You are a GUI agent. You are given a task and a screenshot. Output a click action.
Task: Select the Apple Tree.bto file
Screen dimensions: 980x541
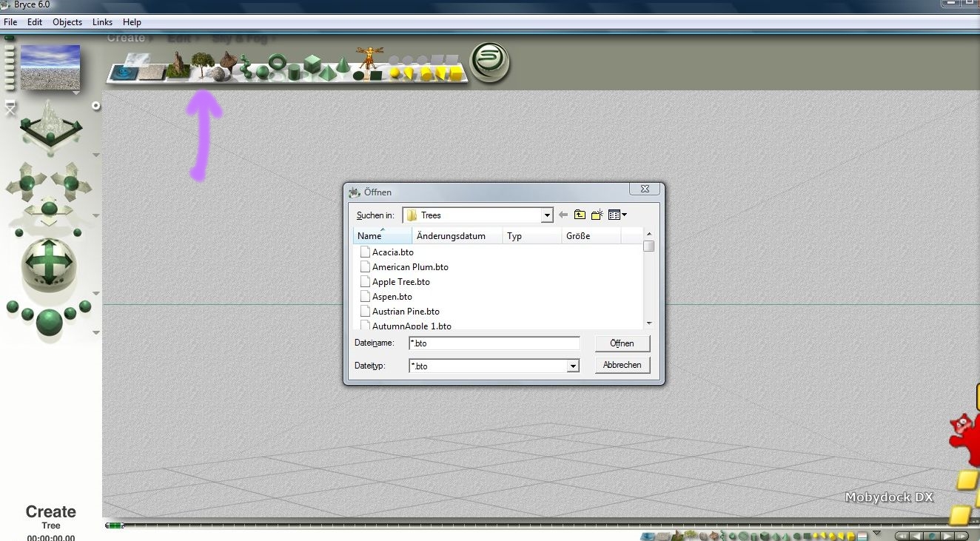click(395, 282)
